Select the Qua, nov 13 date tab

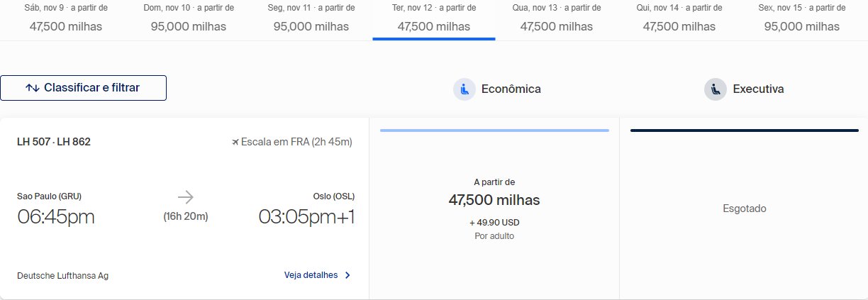[557, 19]
